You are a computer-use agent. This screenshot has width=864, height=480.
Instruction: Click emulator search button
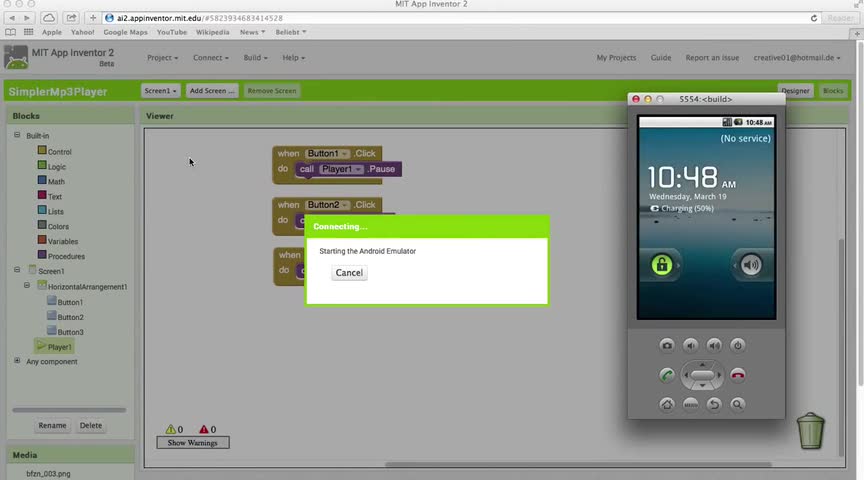pyautogui.click(x=737, y=405)
